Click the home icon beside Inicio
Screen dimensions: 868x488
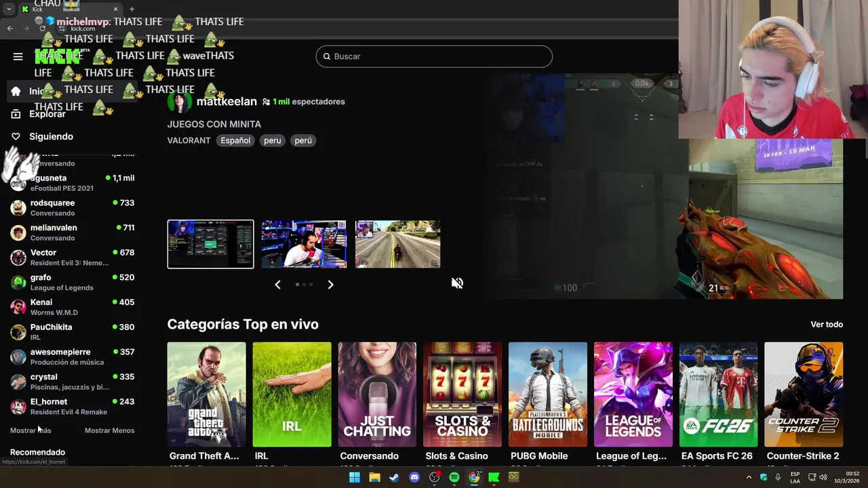(16, 91)
